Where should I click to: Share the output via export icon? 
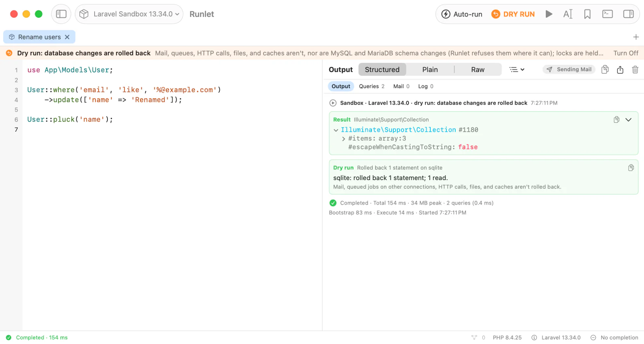[620, 69]
